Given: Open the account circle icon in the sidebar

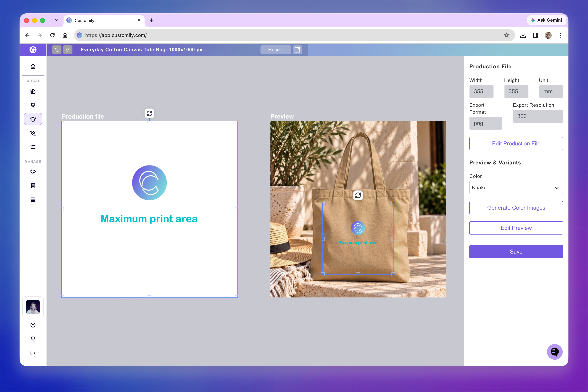Looking at the screenshot, I should pyautogui.click(x=33, y=325).
